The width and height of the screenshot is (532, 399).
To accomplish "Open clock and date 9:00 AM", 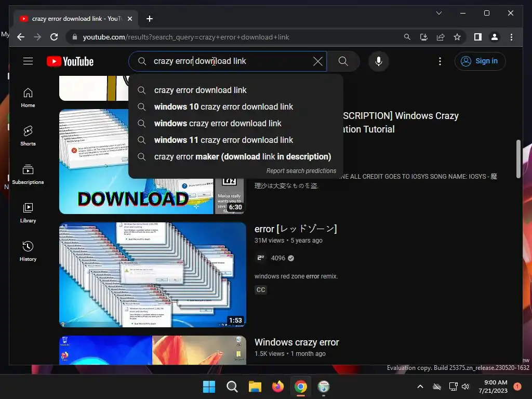I will point(493,387).
